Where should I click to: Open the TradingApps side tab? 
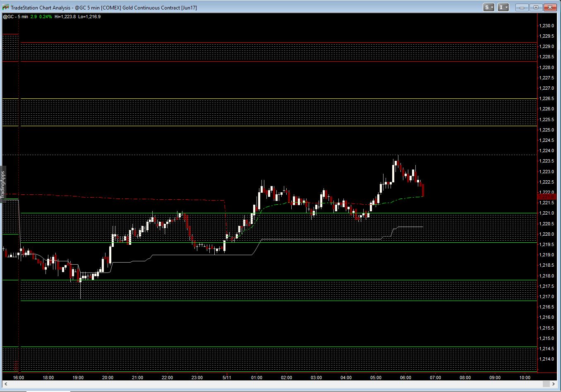tap(3, 184)
